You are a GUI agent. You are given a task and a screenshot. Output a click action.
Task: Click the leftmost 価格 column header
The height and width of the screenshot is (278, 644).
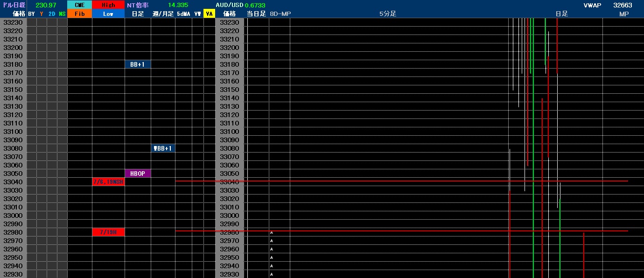[19, 14]
